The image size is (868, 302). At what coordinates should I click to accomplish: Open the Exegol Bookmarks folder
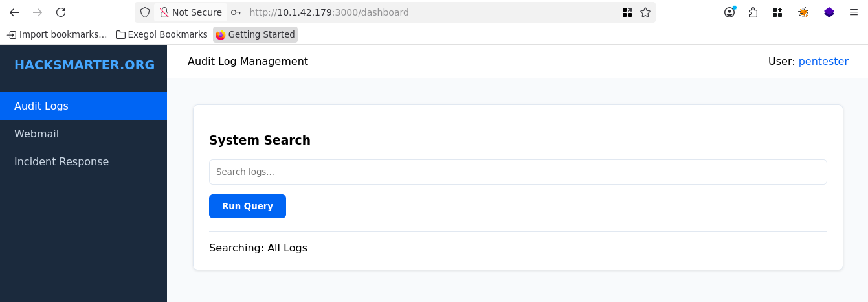point(161,34)
